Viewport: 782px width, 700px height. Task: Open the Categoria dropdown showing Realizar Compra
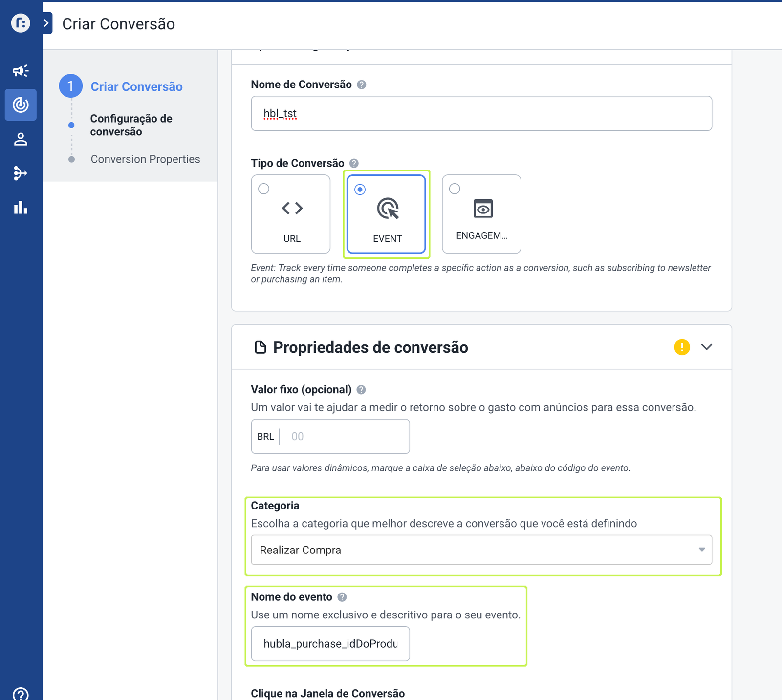(x=481, y=550)
